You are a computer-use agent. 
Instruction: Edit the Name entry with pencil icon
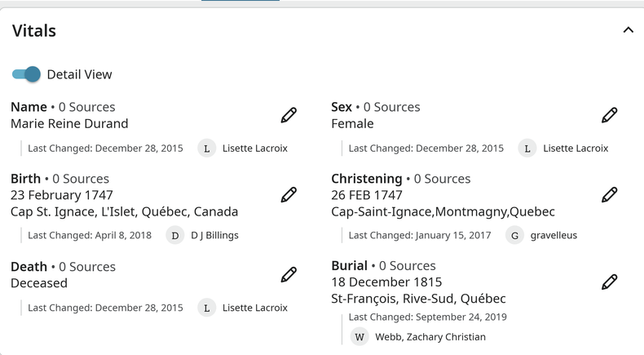[289, 116]
